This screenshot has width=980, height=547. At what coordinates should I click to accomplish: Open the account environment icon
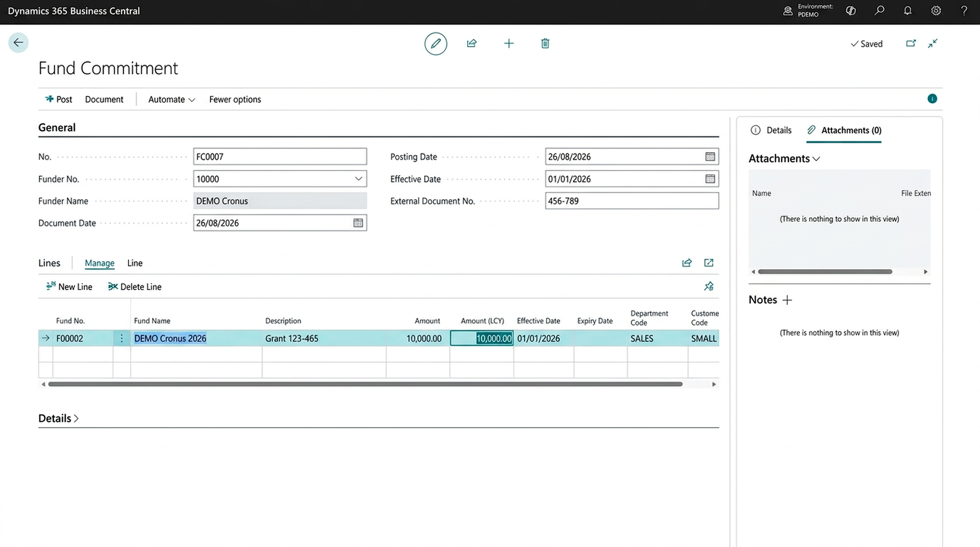click(x=788, y=11)
